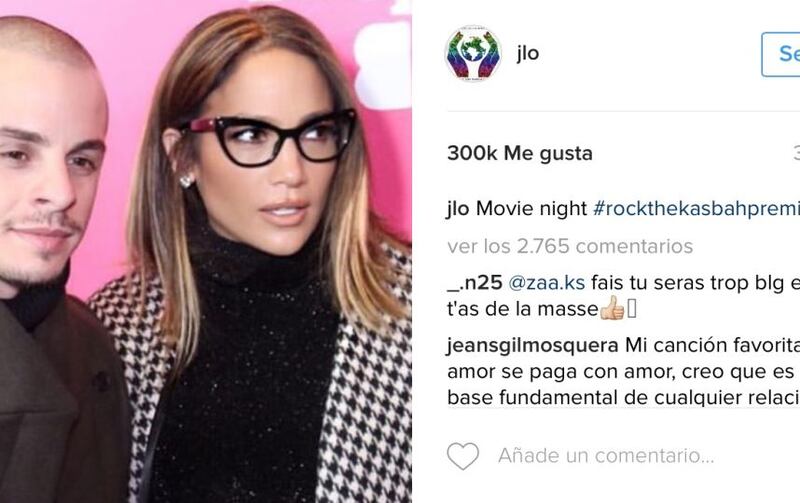Open the @zaa.ks mention
Screen dimensions: 800x503
click(x=546, y=283)
